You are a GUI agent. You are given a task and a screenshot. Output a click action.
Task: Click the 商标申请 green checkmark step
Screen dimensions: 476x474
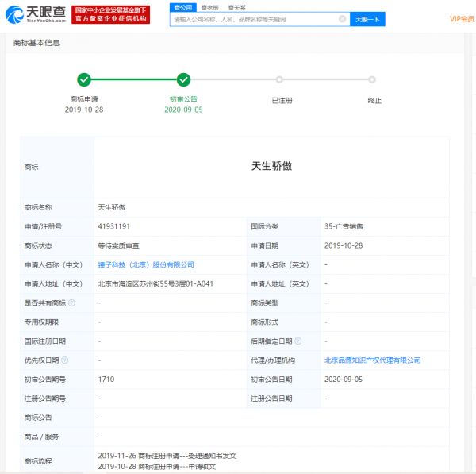coord(84,79)
